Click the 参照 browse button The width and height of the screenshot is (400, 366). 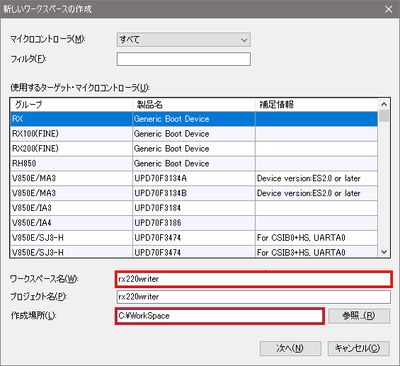point(359,316)
